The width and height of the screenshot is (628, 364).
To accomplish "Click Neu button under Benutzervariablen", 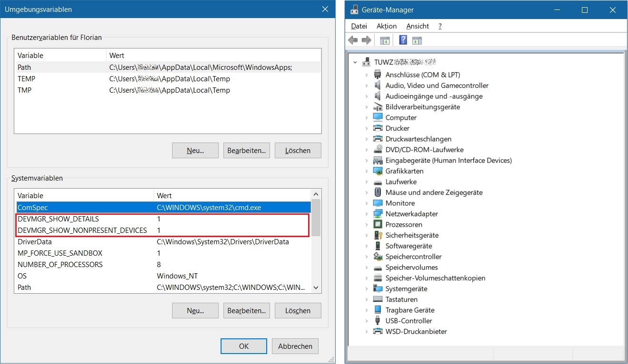I will pos(195,151).
